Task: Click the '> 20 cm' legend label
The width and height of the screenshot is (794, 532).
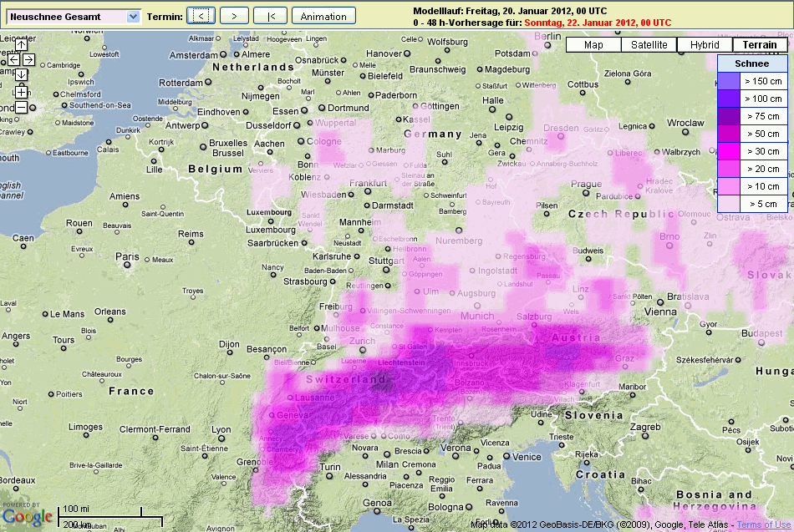Action: [763, 169]
